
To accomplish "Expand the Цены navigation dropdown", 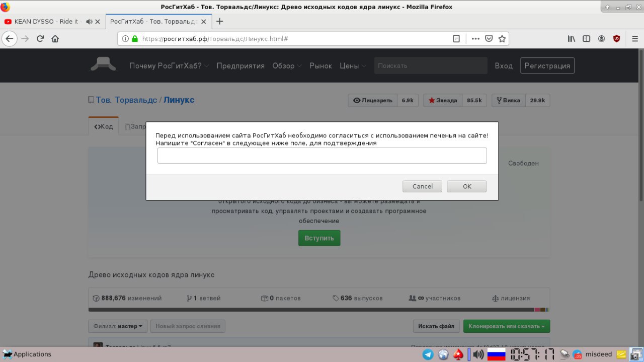I will pyautogui.click(x=353, y=66).
